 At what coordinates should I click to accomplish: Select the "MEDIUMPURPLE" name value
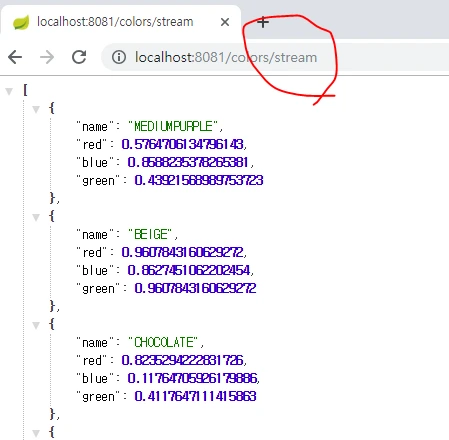[x=173, y=126]
